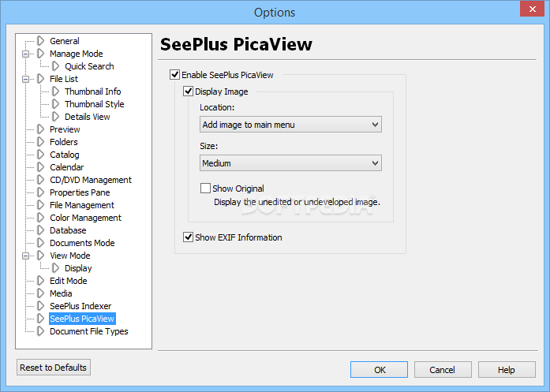
Task: Go to the Preview options page
Action: (x=65, y=129)
